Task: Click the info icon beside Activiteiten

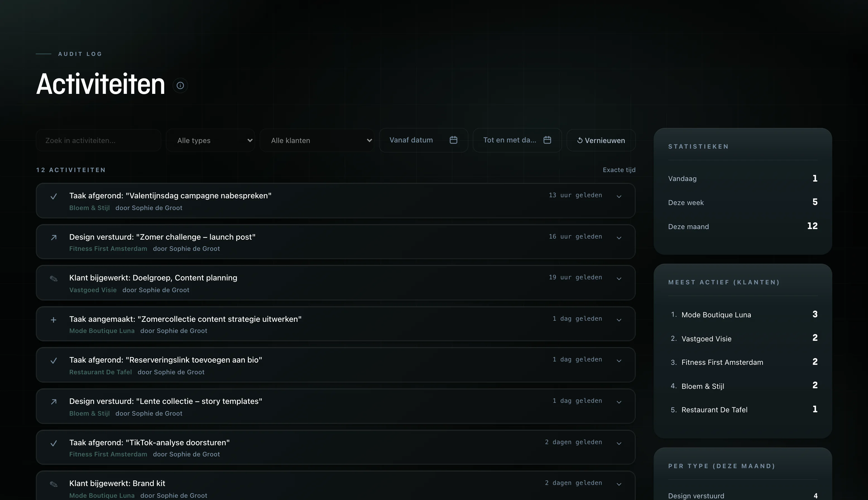Action: [x=180, y=85]
